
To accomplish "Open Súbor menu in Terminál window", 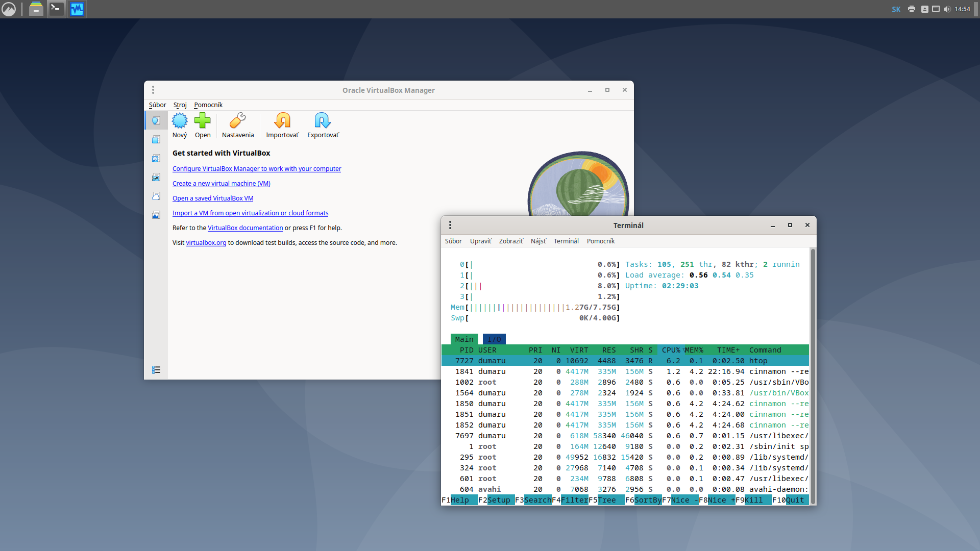I will [453, 241].
